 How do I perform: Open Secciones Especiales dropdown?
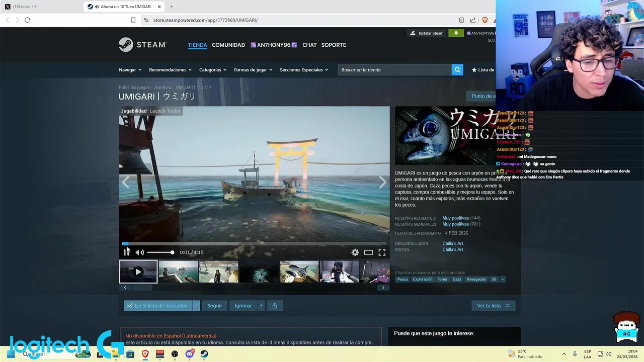click(304, 70)
